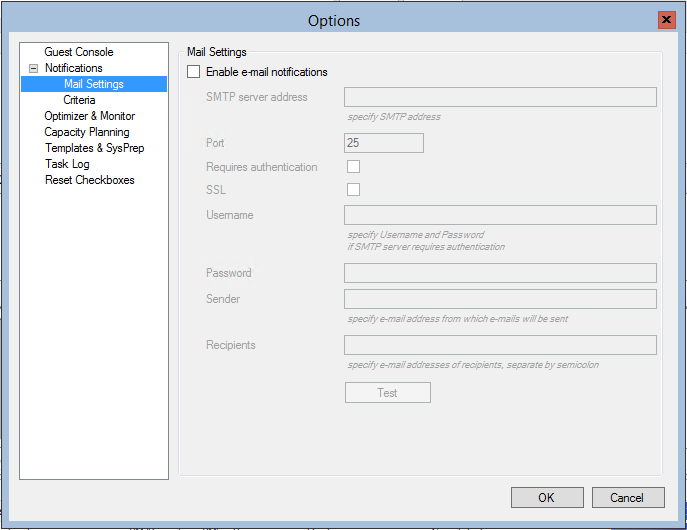Click the Test button
The height and width of the screenshot is (530, 687).
(388, 392)
